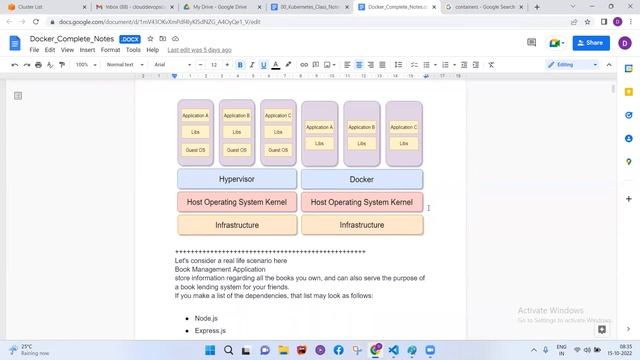
Task: Open the Google Account avatar in Docs
Action: coord(625,43)
